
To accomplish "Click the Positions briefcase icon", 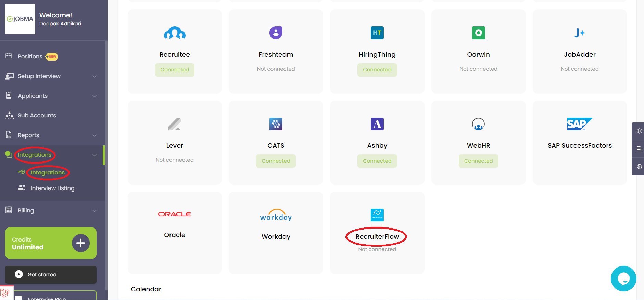I will tap(9, 56).
